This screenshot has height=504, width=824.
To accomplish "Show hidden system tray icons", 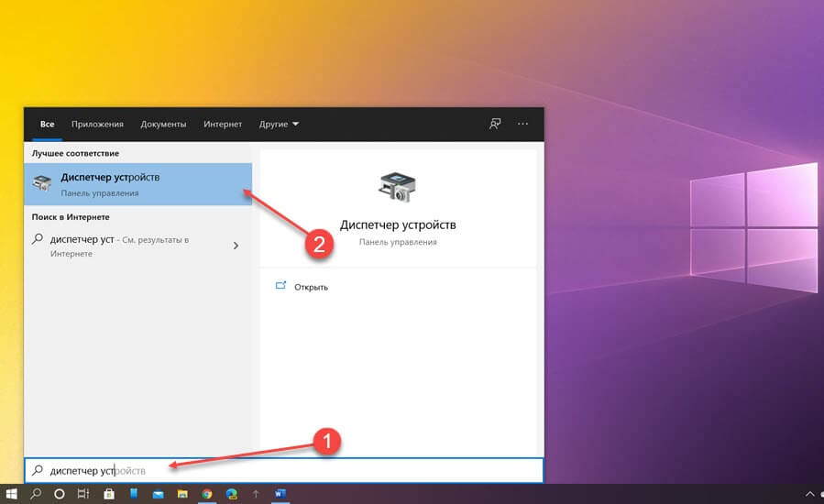I will pyautogui.click(x=810, y=494).
